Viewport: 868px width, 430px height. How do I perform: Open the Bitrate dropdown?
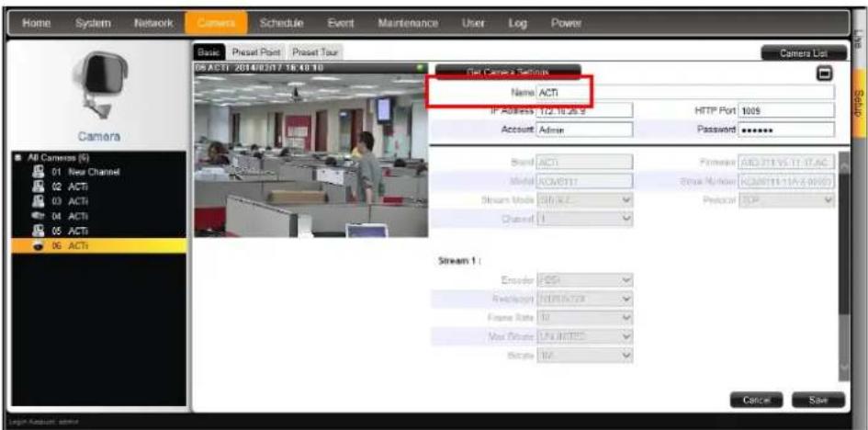tap(584, 356)
